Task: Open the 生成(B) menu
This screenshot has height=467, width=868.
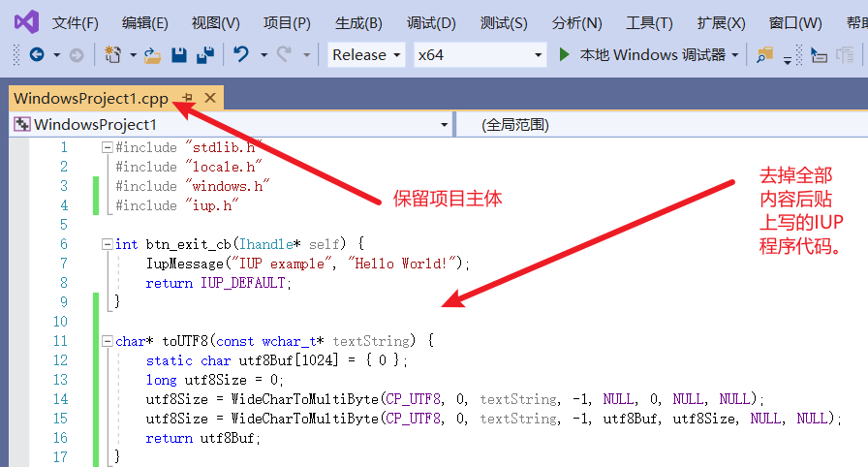Action: click(x=358, y=23)
